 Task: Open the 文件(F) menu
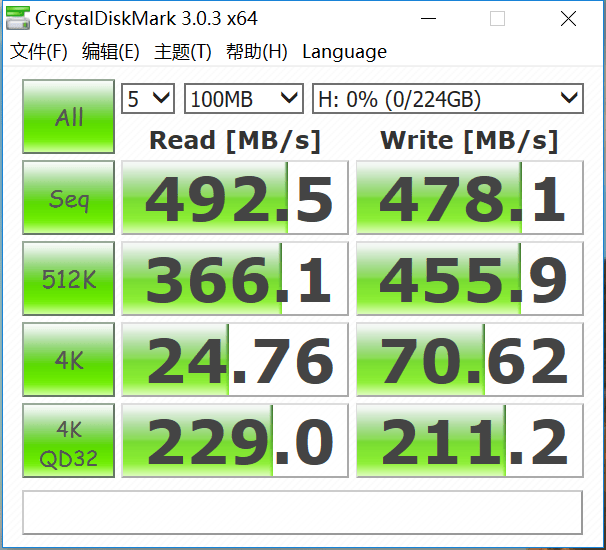coord(38,51)
